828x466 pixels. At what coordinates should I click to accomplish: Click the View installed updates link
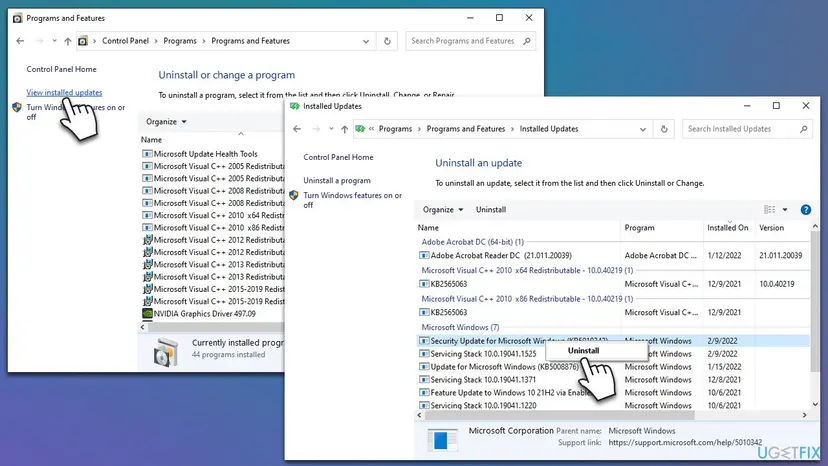64,92
